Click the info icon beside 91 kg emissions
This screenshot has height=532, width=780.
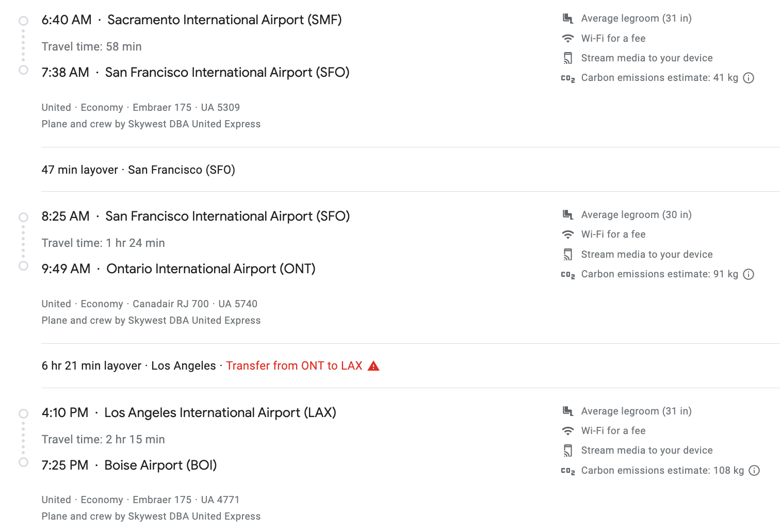click(x=749, y=274)
